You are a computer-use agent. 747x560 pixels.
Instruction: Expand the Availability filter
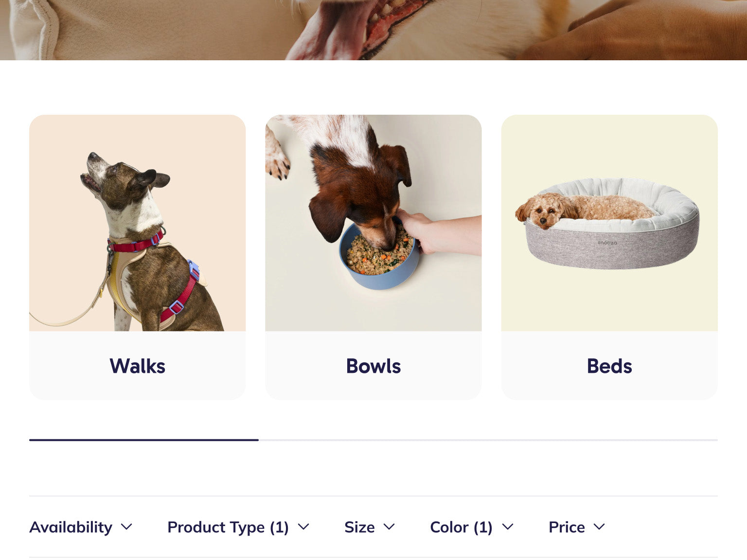point(81,527)
